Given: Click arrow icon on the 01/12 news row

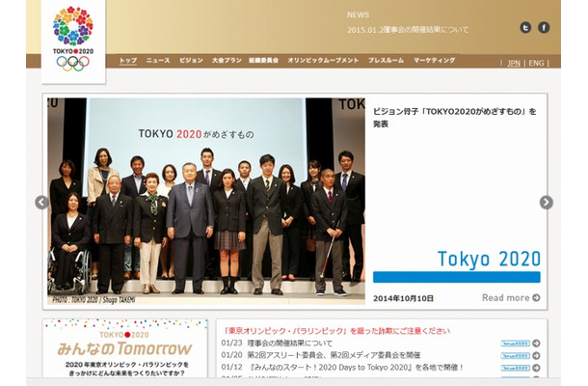Looking at the screenshot, I should 536,368.
